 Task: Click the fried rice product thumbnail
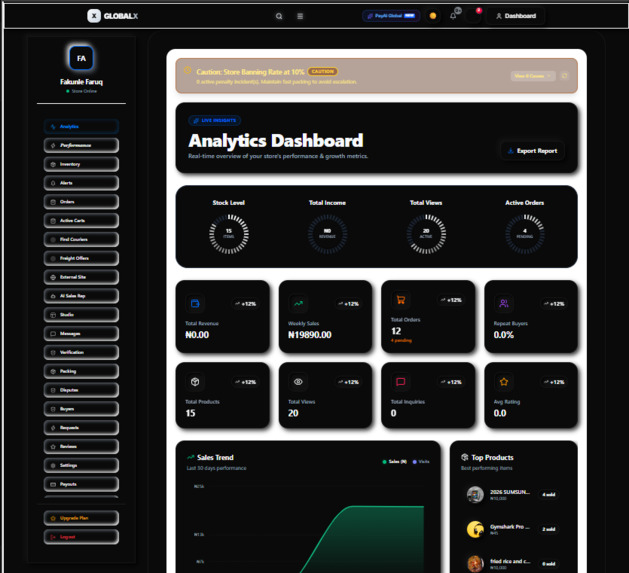pyautogui.click(x=475, y=564)
